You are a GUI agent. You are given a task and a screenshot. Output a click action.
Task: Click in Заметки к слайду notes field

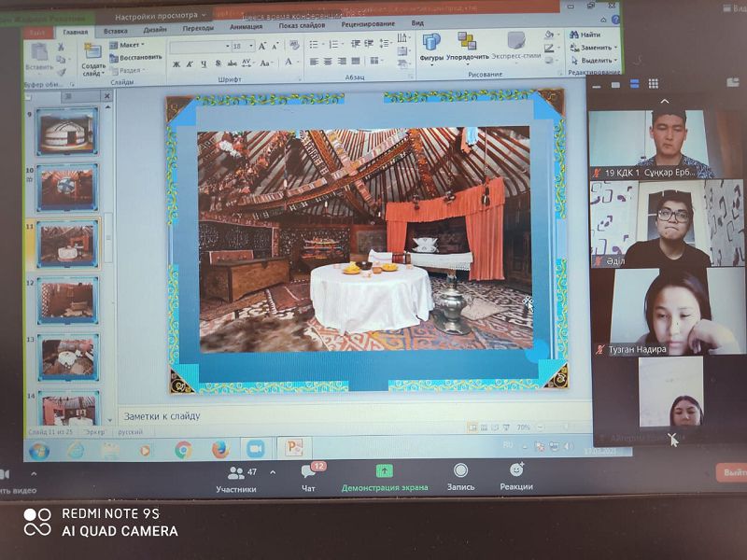[x=353, y=416]
